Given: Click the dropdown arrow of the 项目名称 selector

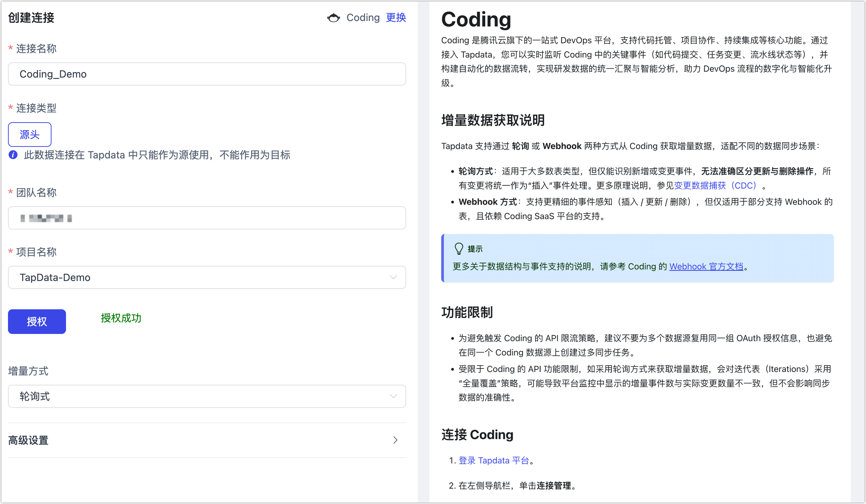Looking at the screenshot, I should coord(394,277).
